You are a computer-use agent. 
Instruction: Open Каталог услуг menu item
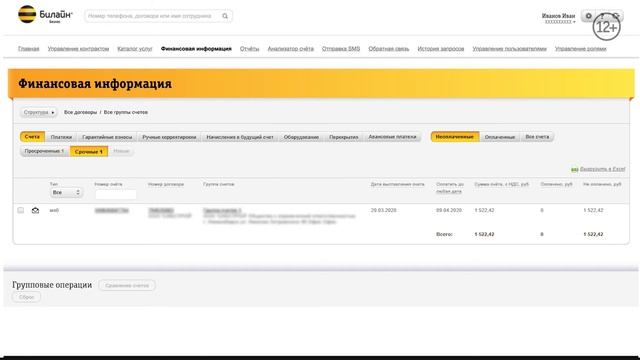(x=135, y=49)
